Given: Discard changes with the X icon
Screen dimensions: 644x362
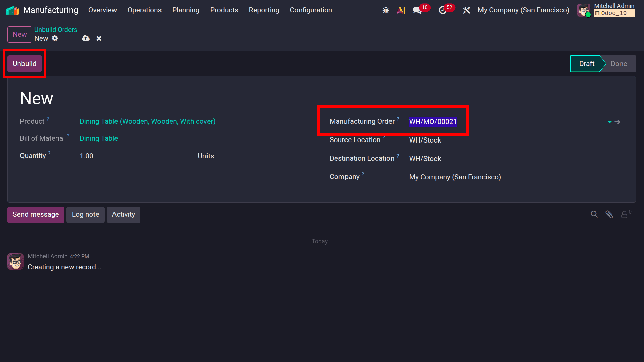Looking at the screenshot, I should coord(99,38).
